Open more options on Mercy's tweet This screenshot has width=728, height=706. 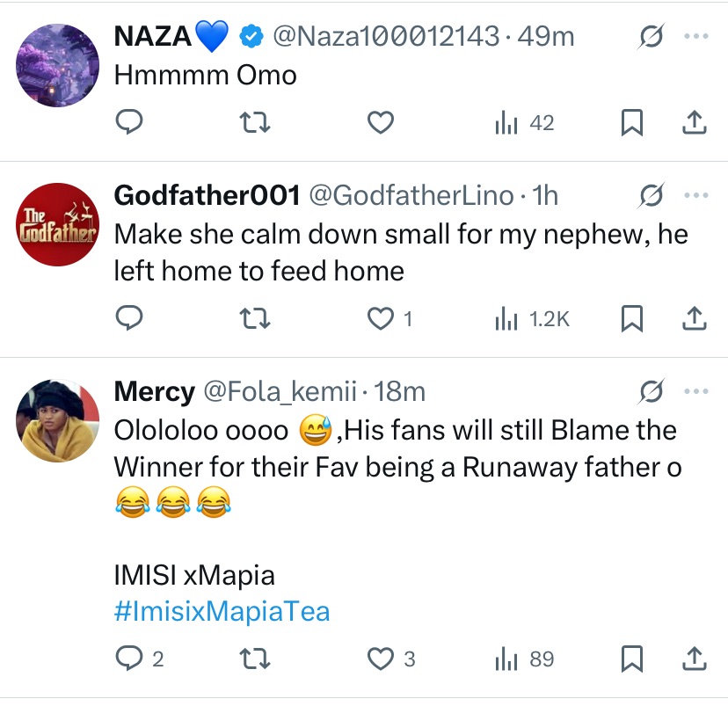695,391
